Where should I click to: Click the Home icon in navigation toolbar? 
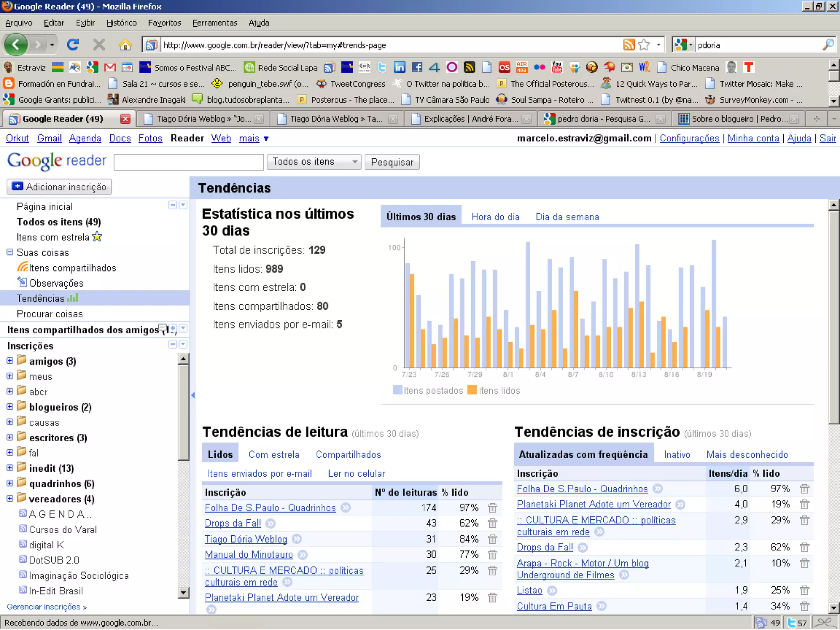125,44
